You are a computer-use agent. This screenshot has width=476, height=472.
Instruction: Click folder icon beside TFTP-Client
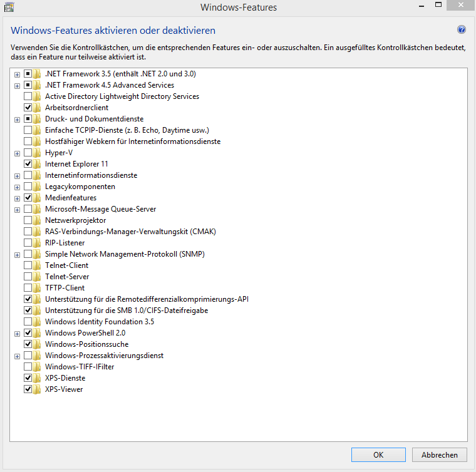[x=37, y=287]
